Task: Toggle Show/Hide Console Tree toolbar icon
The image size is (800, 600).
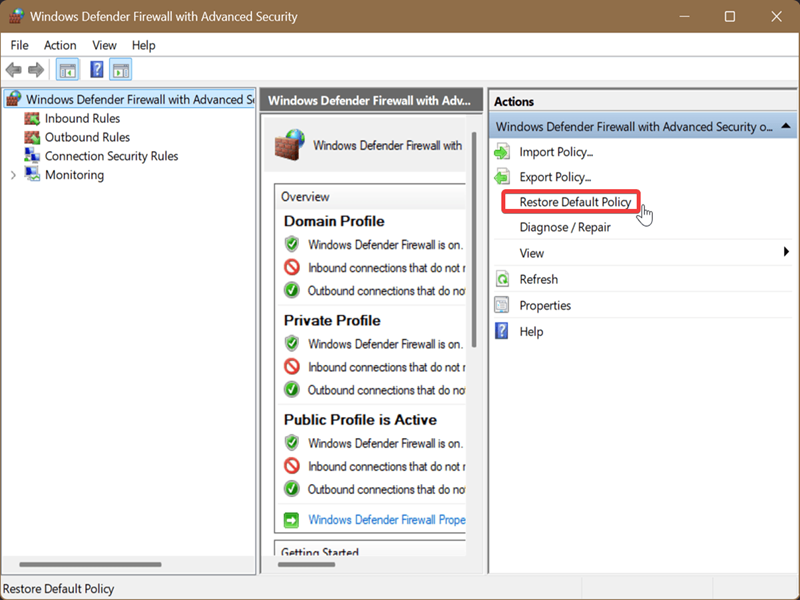Action: click(x=67, y=70)
